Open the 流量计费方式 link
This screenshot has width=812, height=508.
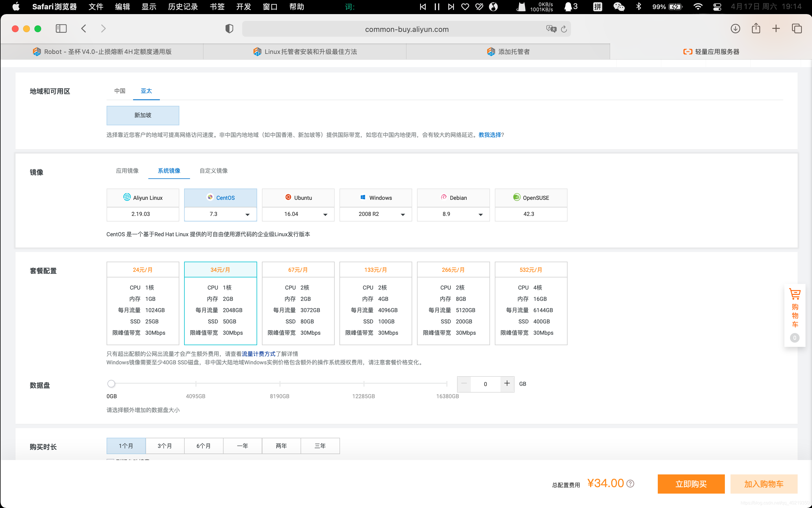pos(259,354)
